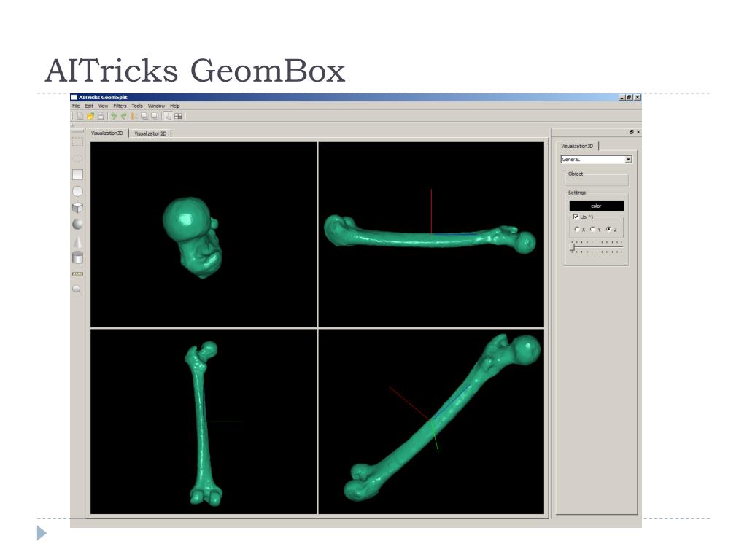
Task: Click the AITricks GeomSplit title bar icon
Action: pyautogui.click(x=74, y=97)
